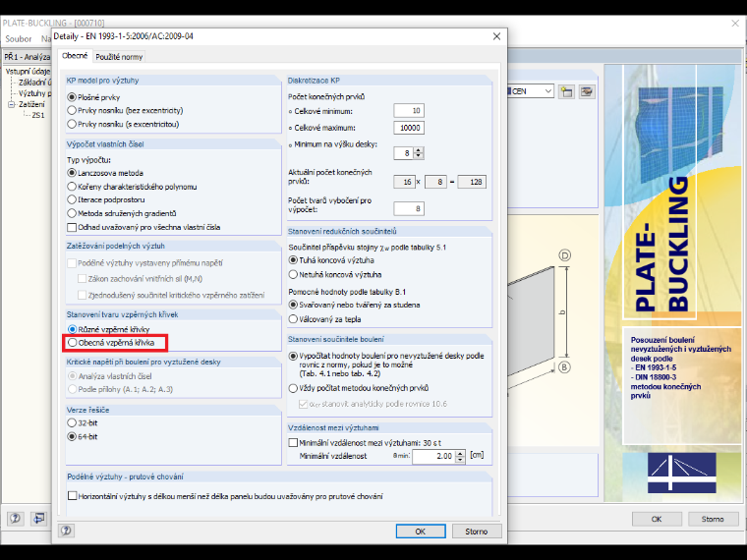Click Storno in the main PLATE-BUCKLING window
Image resolution: width=747 pixels, height=560 pixels.
point(713,519)
